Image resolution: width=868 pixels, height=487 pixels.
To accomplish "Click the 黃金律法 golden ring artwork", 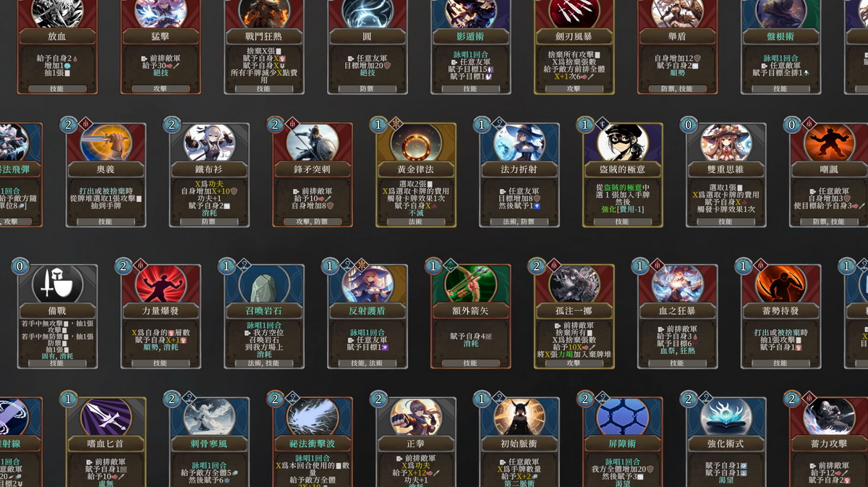I will click(416, 142).
